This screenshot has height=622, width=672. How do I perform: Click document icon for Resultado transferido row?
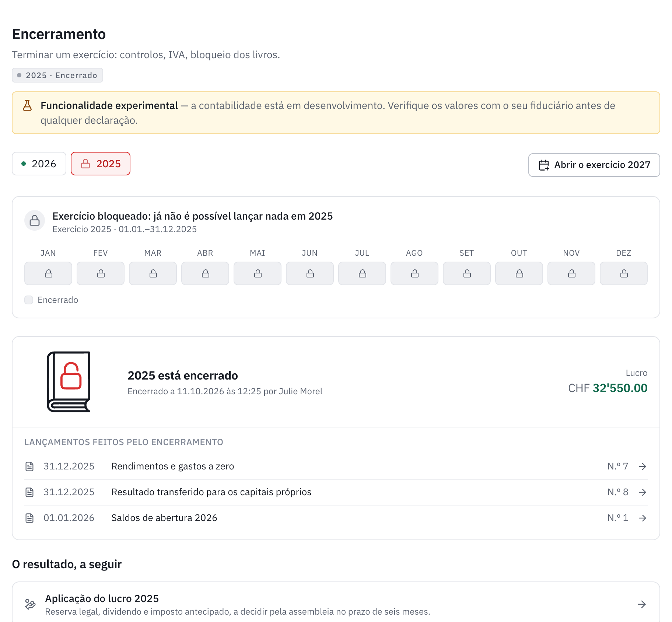tap(29, 492)
